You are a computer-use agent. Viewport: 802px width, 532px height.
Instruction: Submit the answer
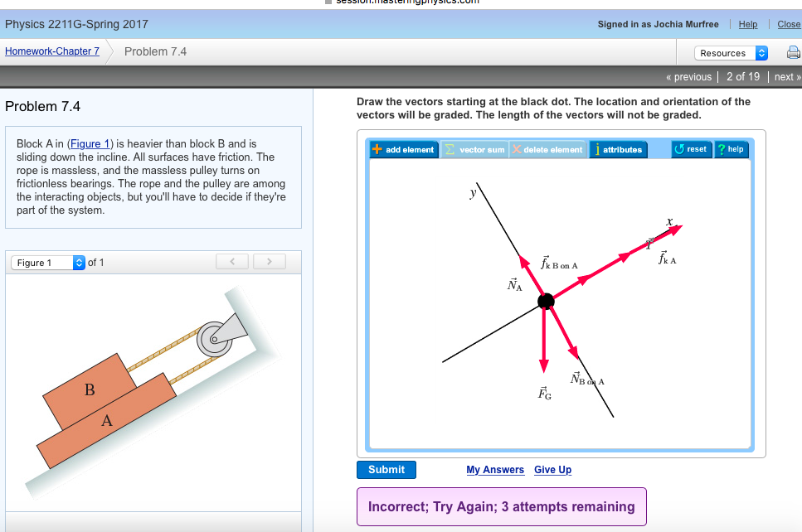click(x=386, y=470)
